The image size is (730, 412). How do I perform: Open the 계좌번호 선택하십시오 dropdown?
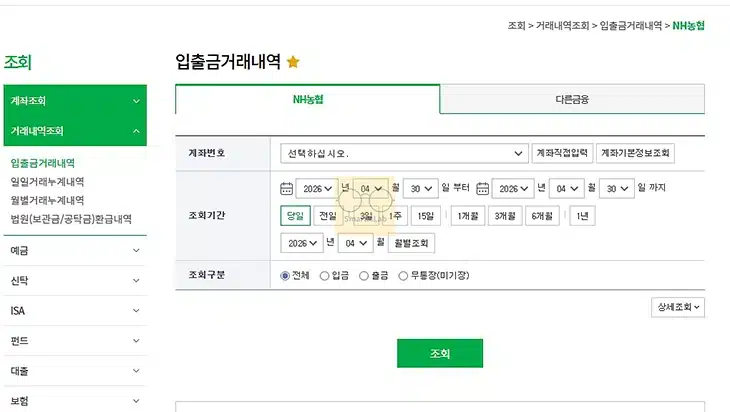click(x=404, y=153)
